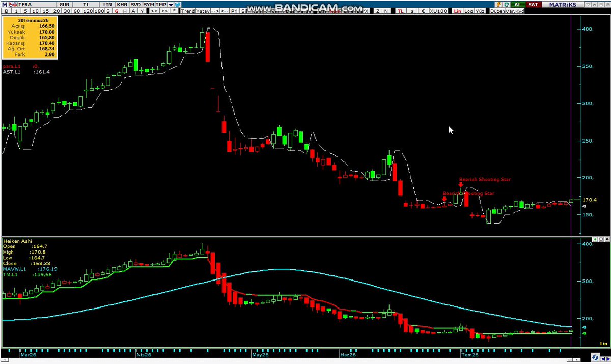Click the Yatay horizontal line button

[x=202, y=11]
